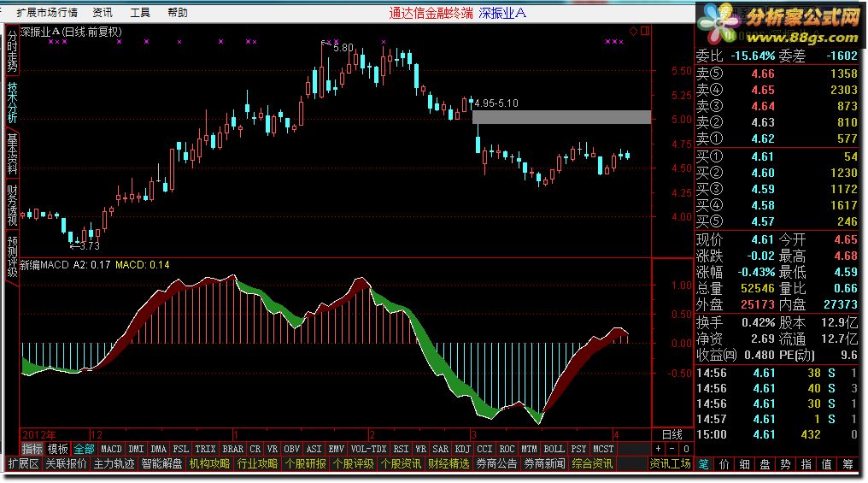Screen dimensions: 868x483
Task: Open the 扩展区 tab
Action: click(x=23, y=463)
